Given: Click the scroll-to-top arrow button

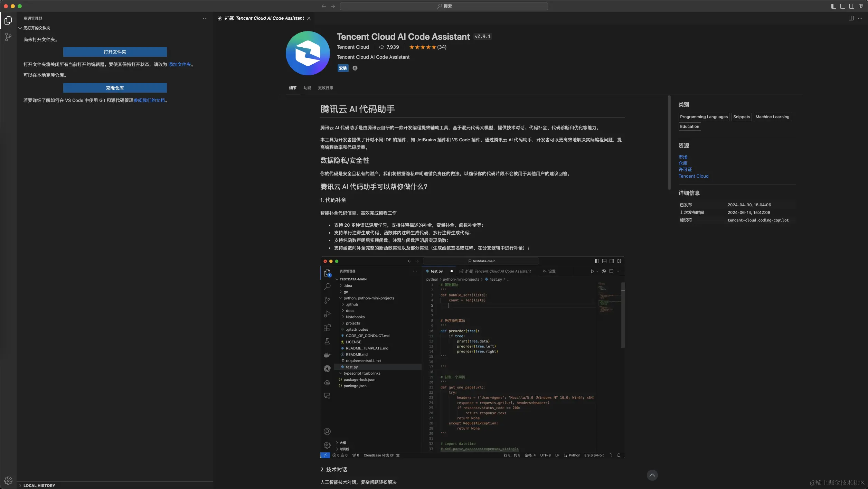Looking at the screenshot, I should 652,475.
